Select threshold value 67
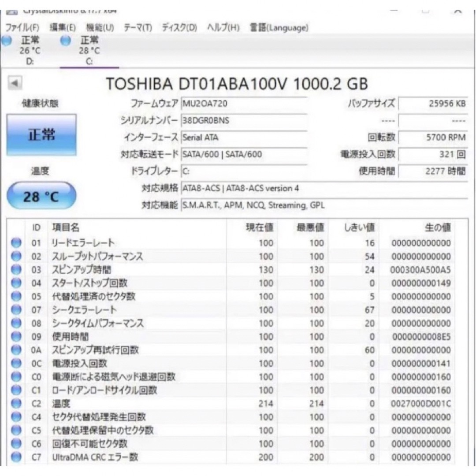 [x=369, y=310]
